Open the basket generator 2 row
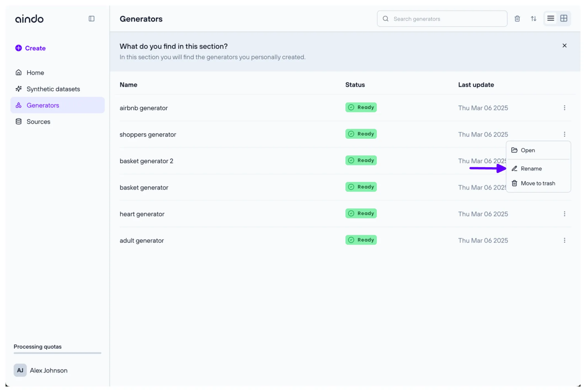The image size is (586, 392). (146, 161)
